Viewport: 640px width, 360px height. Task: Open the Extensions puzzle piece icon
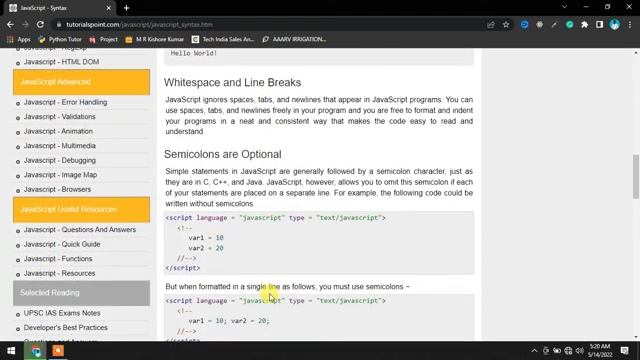[584, 24]
